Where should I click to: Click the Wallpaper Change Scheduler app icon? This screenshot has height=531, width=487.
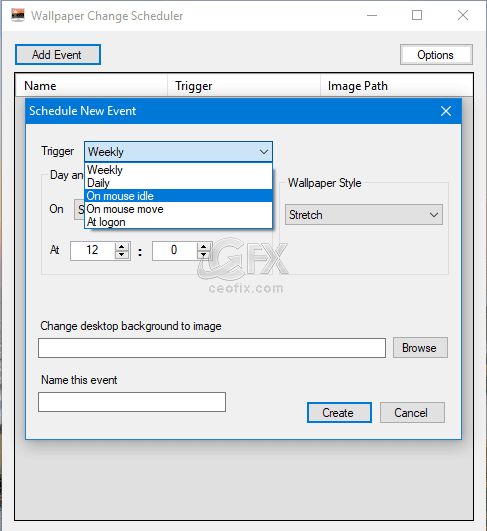pyautogui.click(x=18, y=16)
